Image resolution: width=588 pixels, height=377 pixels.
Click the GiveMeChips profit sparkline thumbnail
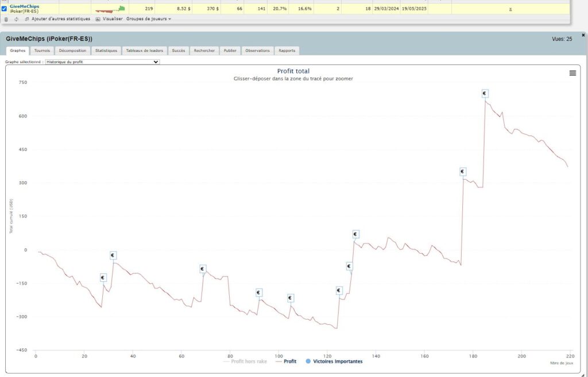(x=110, y=9)
